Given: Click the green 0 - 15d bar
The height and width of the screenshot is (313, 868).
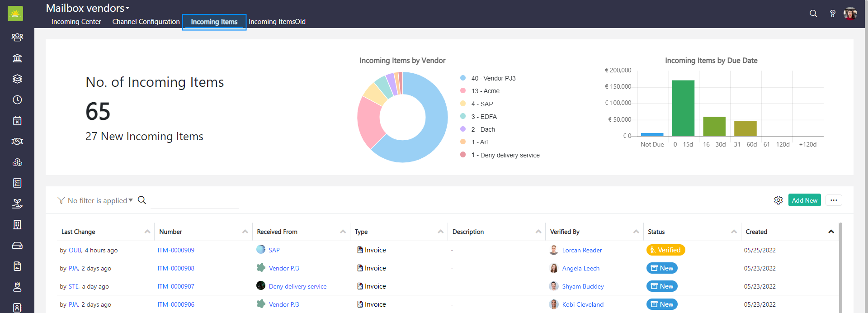Looking at the screenshot, I should pyautogui.click(x=683, y=108).
